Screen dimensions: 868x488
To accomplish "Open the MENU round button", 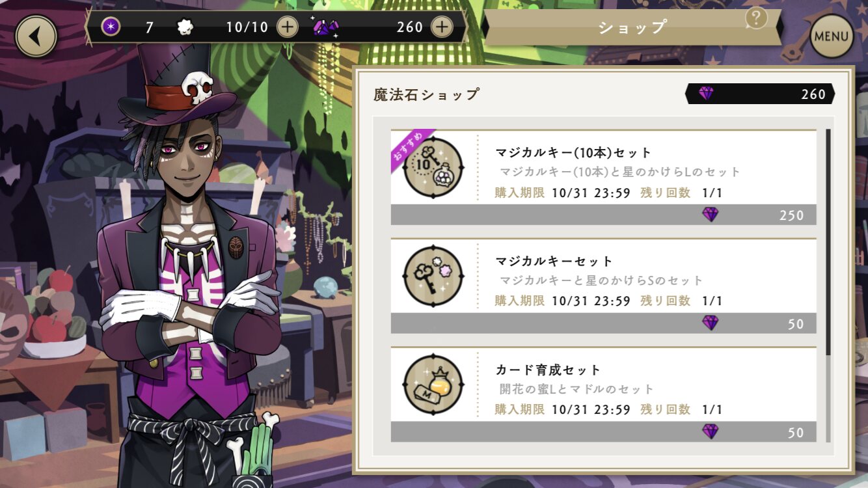I will pos(831,36).
